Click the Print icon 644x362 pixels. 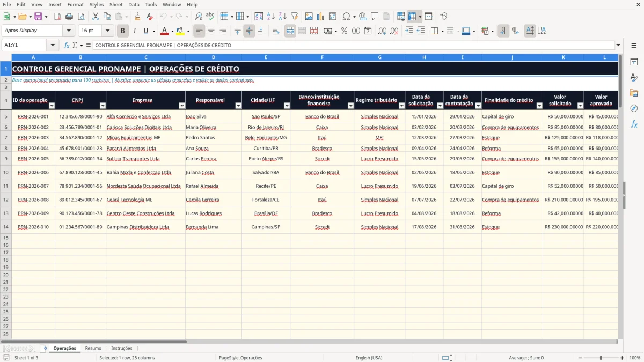click(70, 17)
